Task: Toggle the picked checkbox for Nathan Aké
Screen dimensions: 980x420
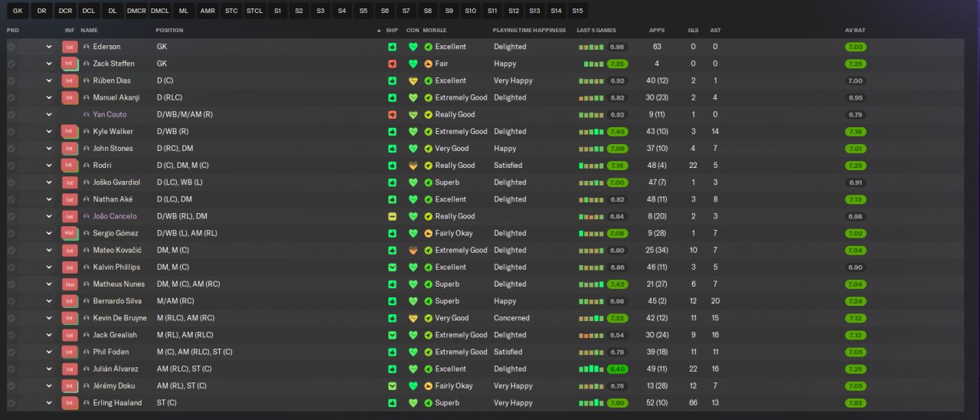Action: pos(11,199)
